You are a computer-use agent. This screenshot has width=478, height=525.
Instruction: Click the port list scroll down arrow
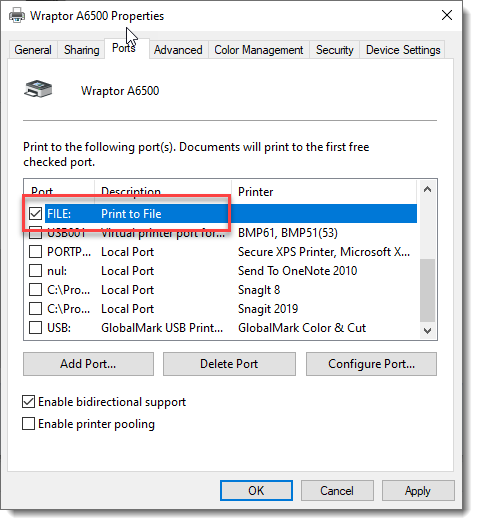tap(427, 331)
